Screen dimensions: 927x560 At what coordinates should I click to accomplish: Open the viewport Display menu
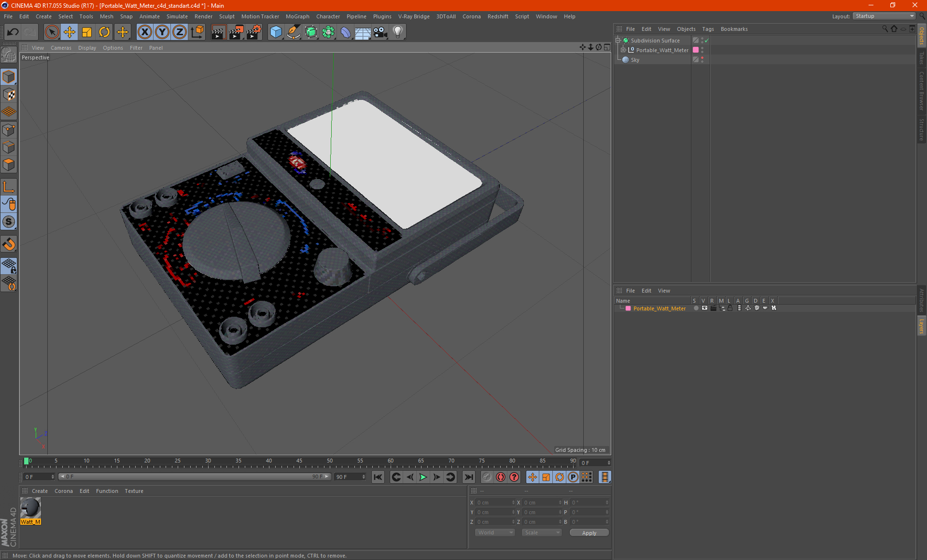coord(87,48)
